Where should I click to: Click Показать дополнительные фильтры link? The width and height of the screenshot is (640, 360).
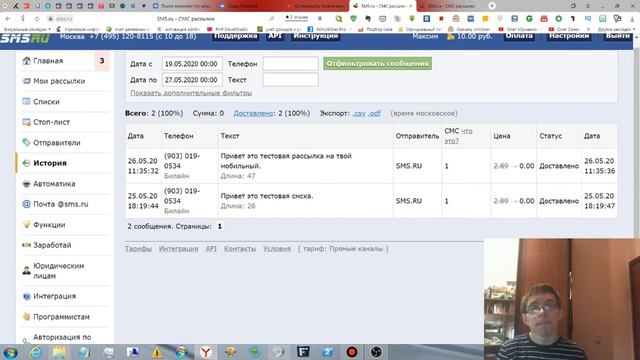[x=191, y=93]
